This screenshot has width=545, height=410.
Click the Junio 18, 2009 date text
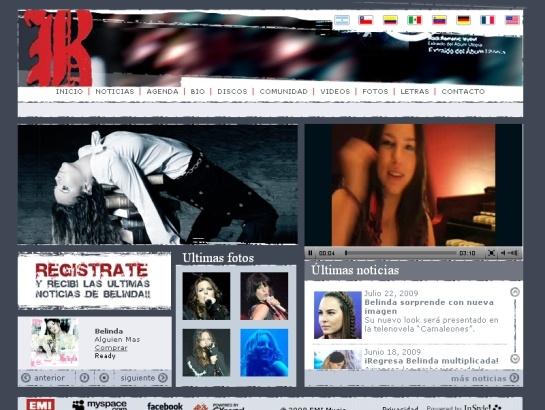coord(392,352)
